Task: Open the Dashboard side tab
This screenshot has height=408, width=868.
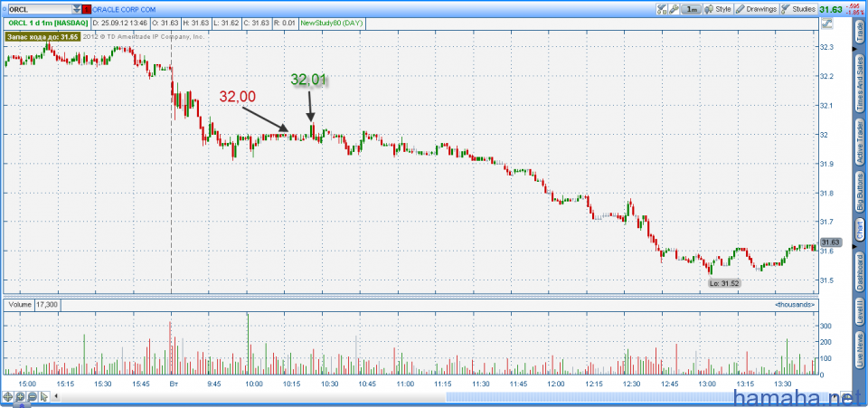Action: (860, 272)
